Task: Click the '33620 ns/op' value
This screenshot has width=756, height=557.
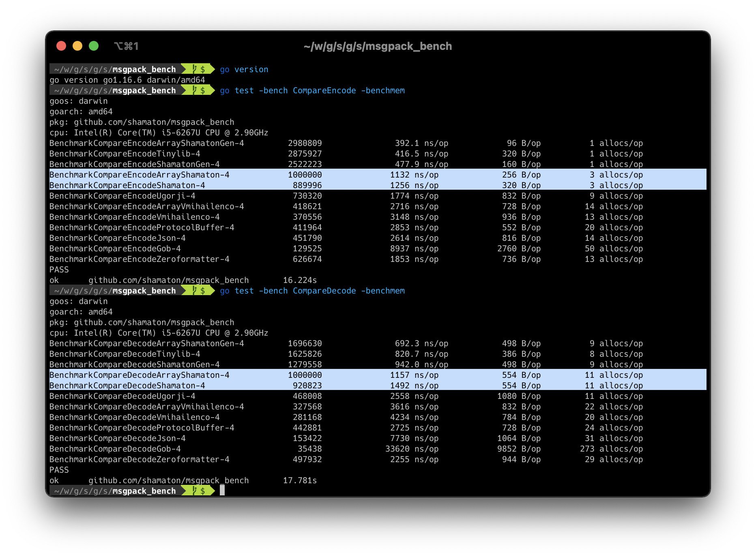Action: pos(412,449)
